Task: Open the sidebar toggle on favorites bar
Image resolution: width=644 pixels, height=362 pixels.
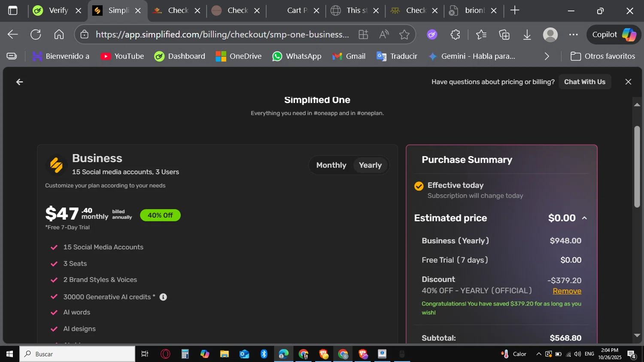Action: click(x=12, y=56)
